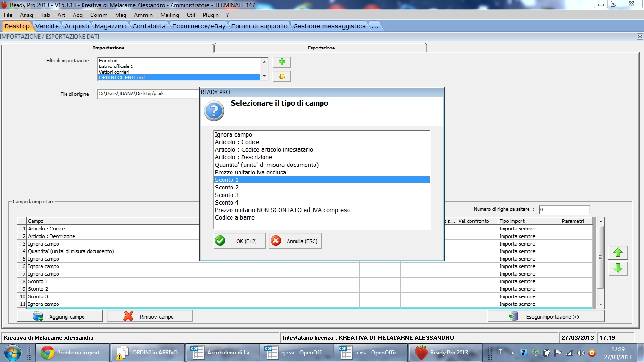
Task: Switch to the Vendite tab
Action: point(47,26)
